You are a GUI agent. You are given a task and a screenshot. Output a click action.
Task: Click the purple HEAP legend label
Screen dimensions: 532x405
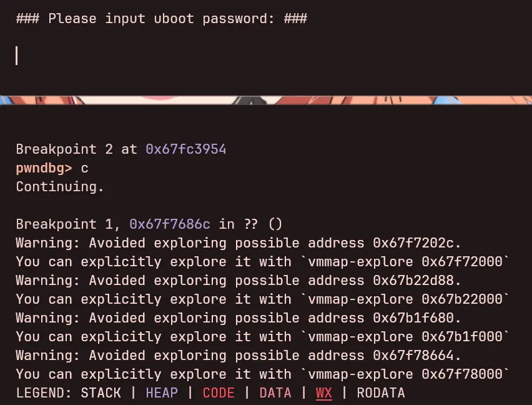161,393
